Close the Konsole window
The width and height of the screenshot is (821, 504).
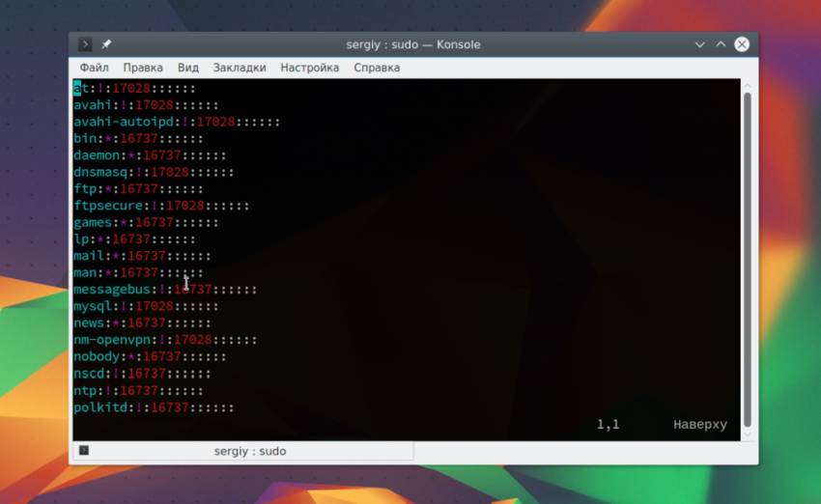[x=742, y=44]
